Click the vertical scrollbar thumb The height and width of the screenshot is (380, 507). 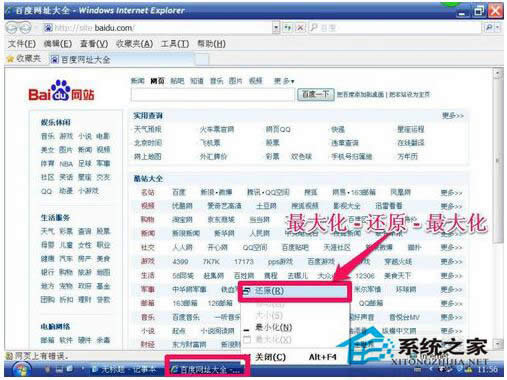498,160
